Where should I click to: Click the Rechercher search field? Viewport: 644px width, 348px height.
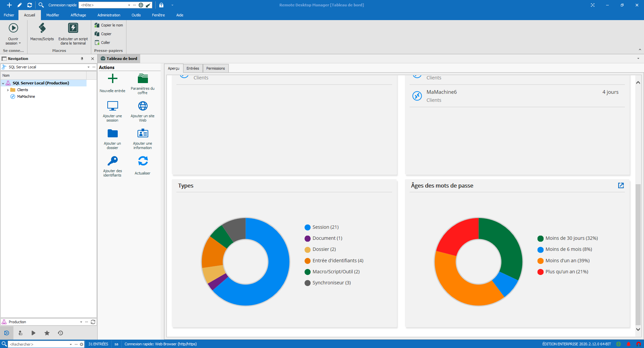39,344
